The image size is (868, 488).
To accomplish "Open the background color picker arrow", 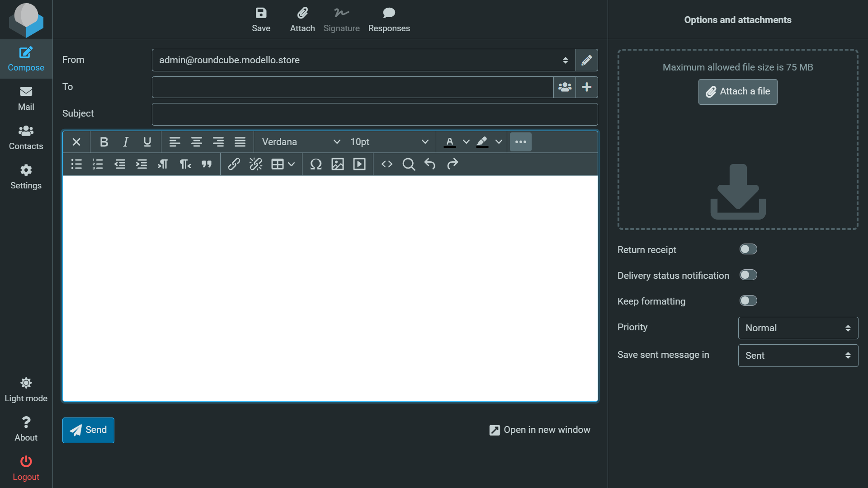I will (499, 142).
